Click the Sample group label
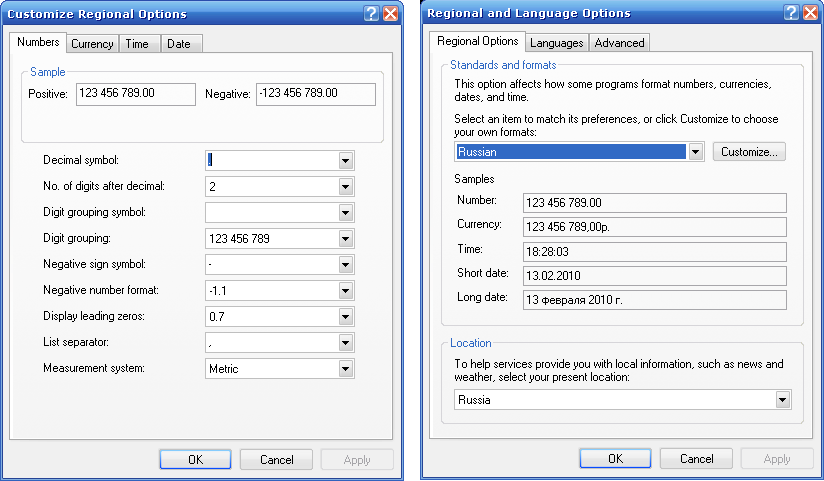Viewport: 824px width, 481px height. coord(47,71)
